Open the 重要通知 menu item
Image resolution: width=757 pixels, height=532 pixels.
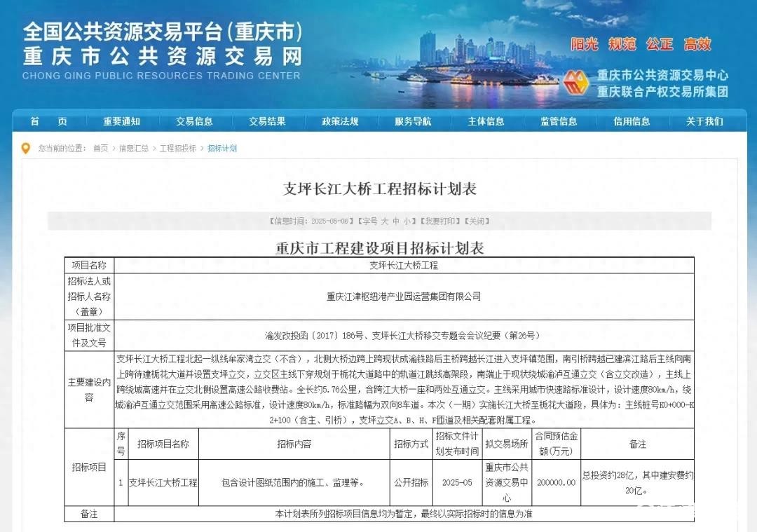pos(122,121)
